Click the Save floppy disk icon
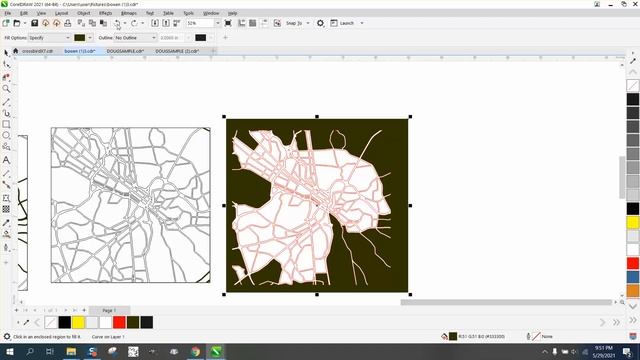 click(35, 23)
